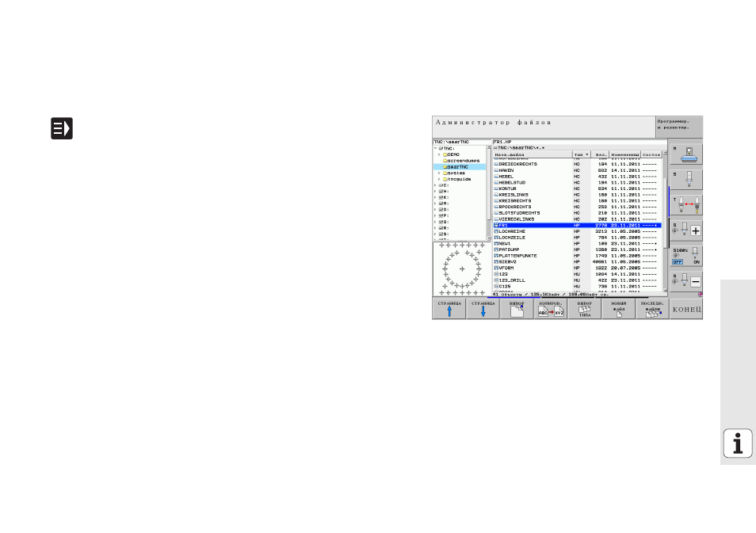The image size is (756, 533).
Task: Click the T tool change icon with red arrow
Action: click(686, 205)
